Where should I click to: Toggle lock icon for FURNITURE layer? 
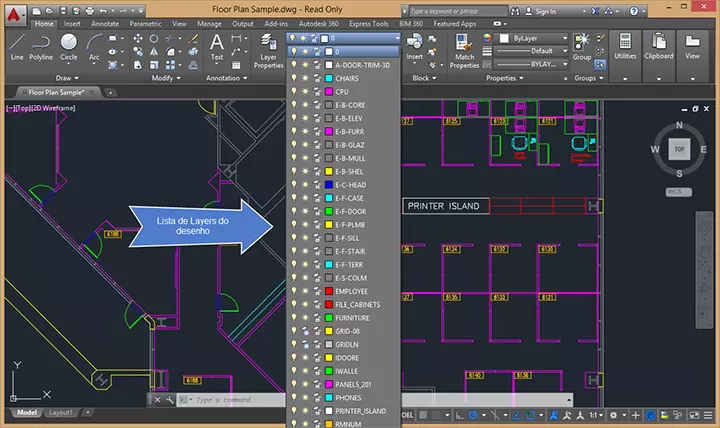tap(315, 317)
